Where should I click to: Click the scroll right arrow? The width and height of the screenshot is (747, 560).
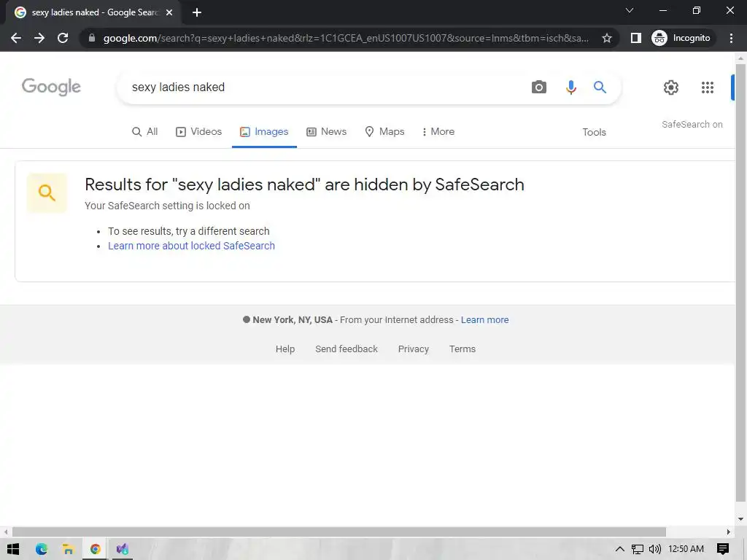[729, 532]
